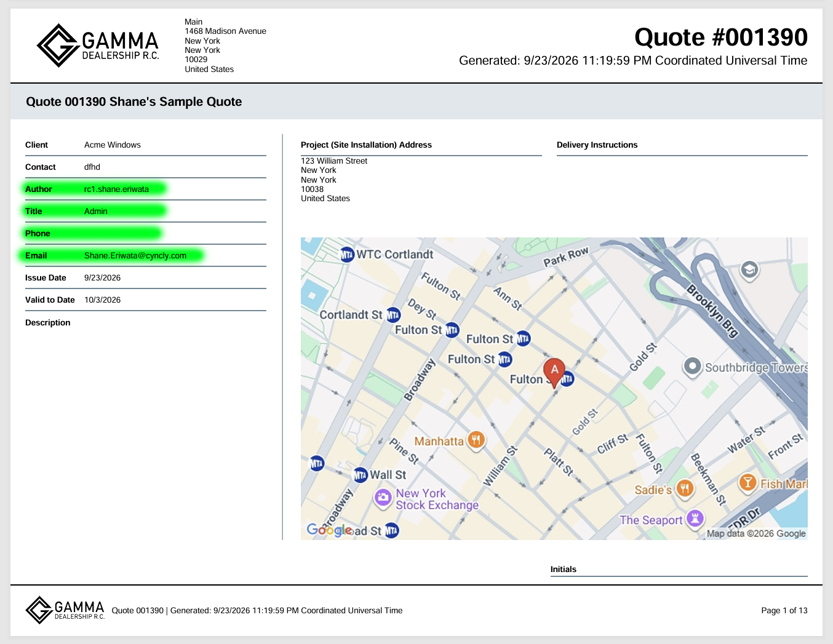Select the client name 'Acme Windows'

112,145
